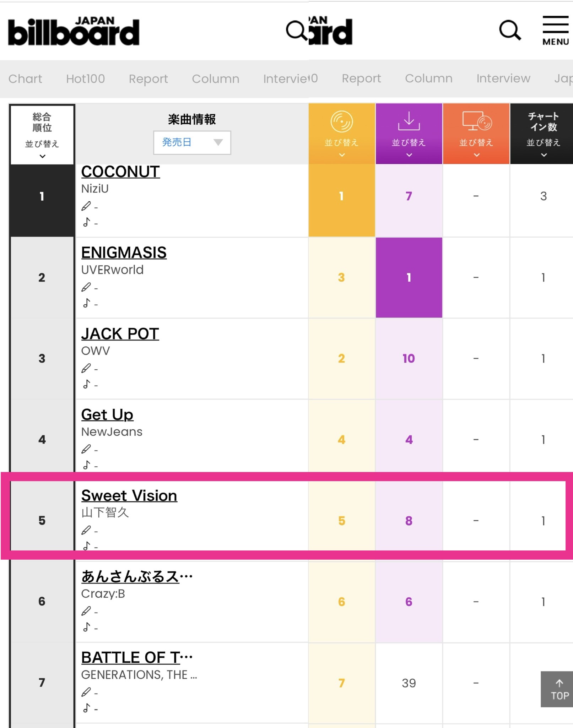This screenshot has height=728, width=573.
Task: Click lyricist pencil icon under COCONUT
Action: (x=86, y=206)
